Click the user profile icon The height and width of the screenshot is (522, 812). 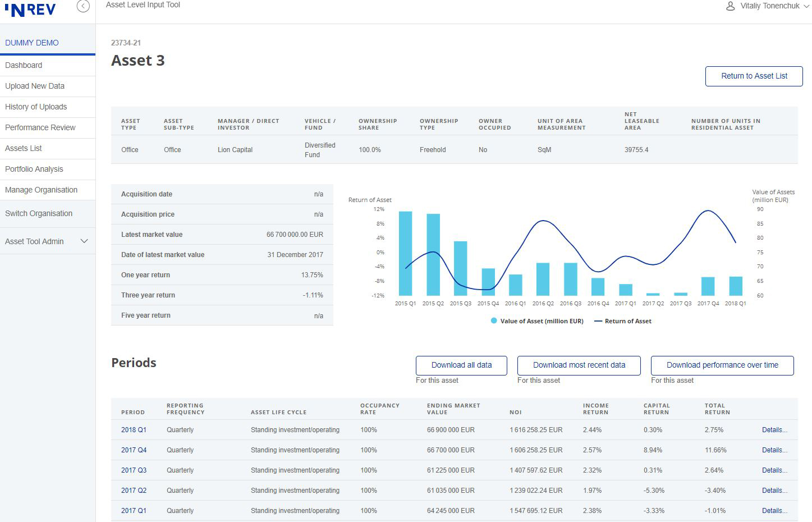point(730,6)
